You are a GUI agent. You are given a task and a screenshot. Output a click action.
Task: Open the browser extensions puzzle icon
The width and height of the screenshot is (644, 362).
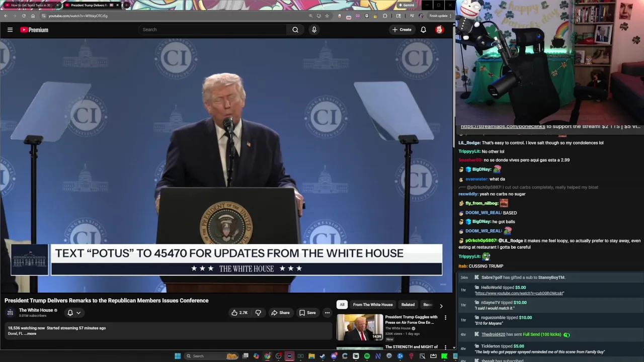pyautogui.click(x=385, y=16)
